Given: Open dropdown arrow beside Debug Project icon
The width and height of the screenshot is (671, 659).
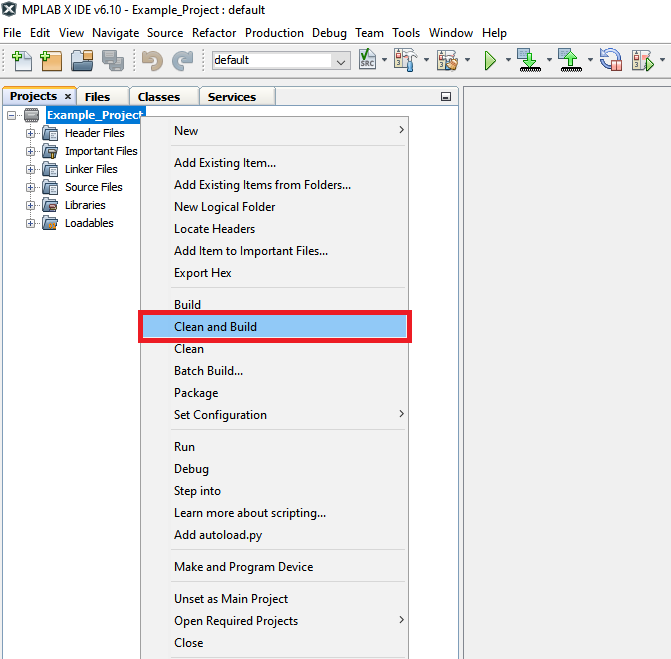Looking at the screenshot, I should (x=662, y=60).
